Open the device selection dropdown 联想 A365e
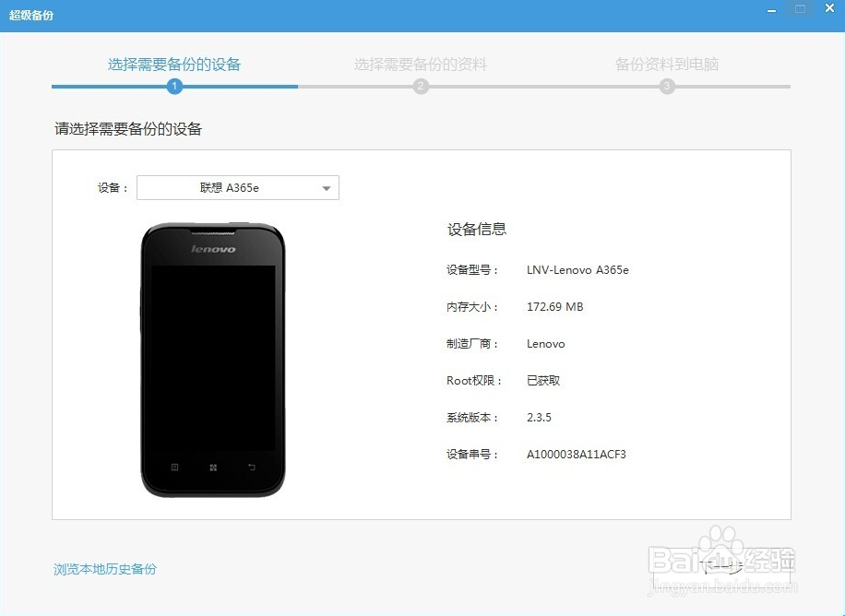Viewport: 845px width, 616px height. point(238,187)
